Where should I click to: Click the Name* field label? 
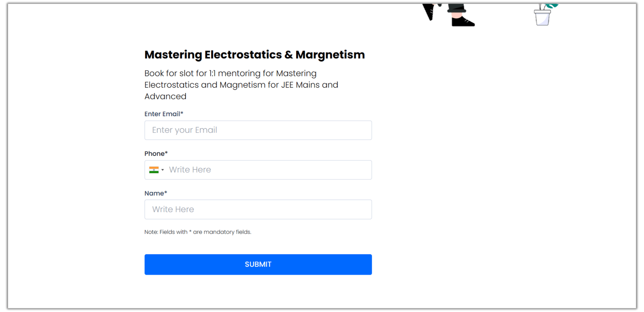155,193
